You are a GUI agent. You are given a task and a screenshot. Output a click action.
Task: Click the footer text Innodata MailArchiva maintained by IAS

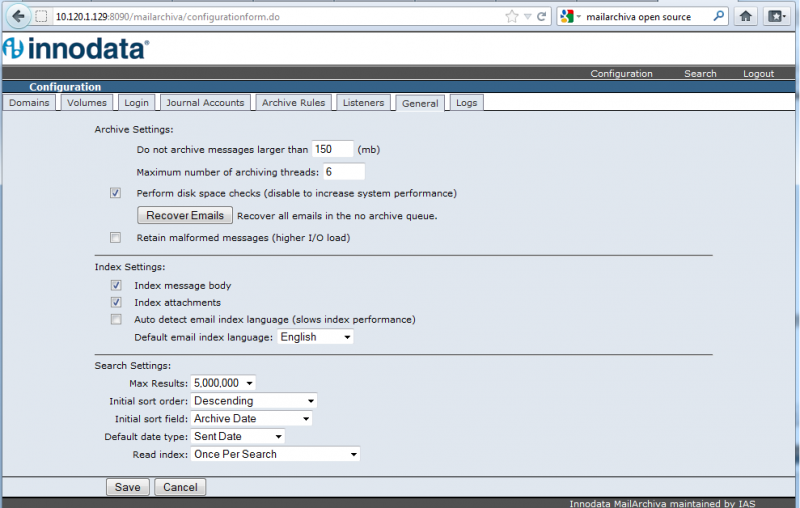[662, 503]
